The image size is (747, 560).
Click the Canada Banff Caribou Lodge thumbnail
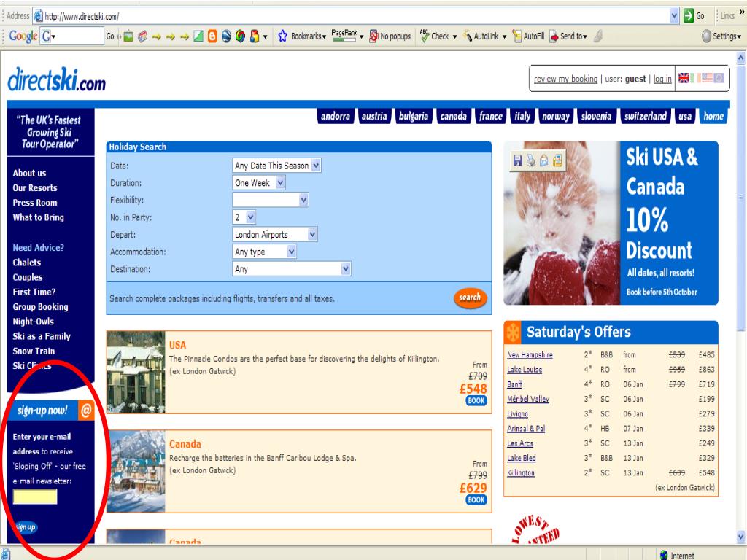point(136,472)
